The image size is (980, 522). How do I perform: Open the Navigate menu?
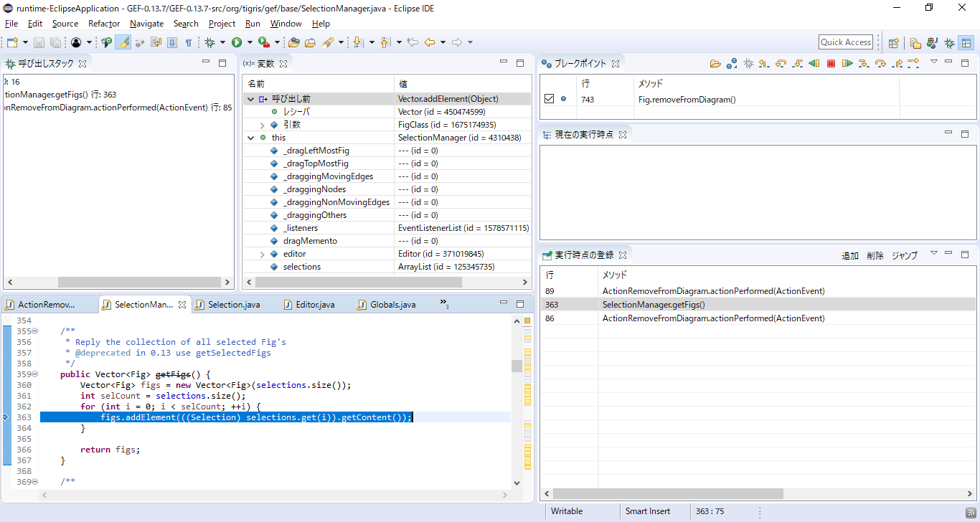(146, 24)
